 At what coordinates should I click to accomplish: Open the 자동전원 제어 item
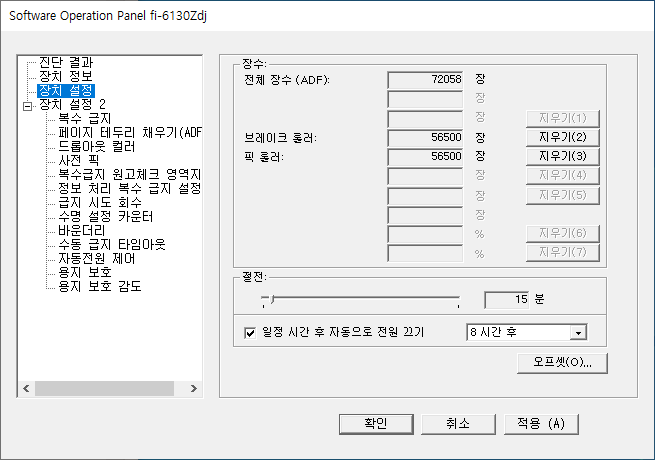(96, 258)
